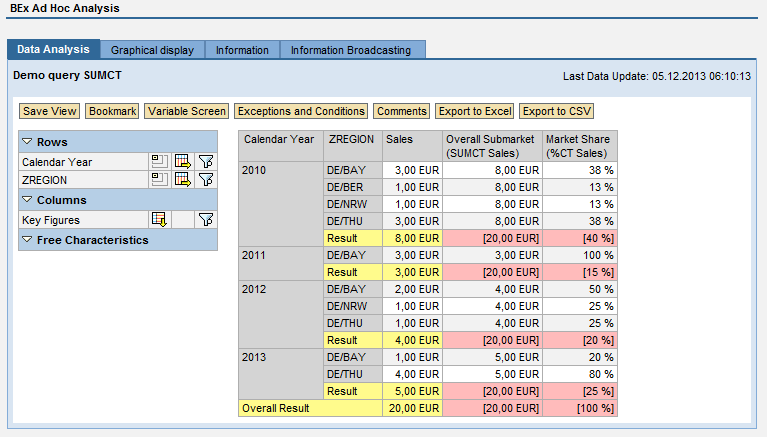Click the [20 %] result cell for 2012

coord(580,340)
